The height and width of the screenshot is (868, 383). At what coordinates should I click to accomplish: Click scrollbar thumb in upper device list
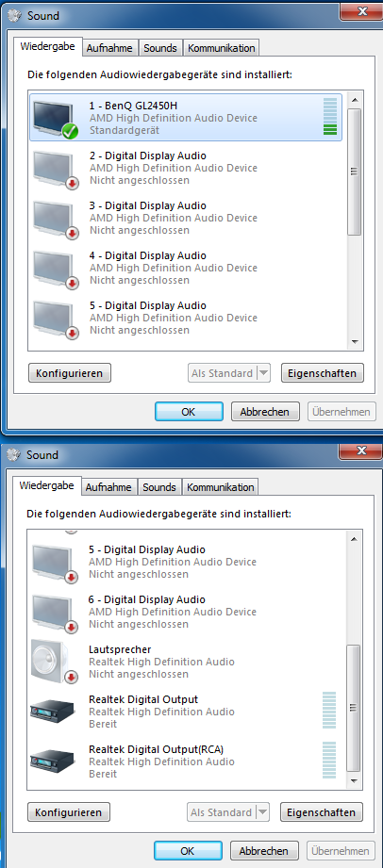click(x=355, y=172)
